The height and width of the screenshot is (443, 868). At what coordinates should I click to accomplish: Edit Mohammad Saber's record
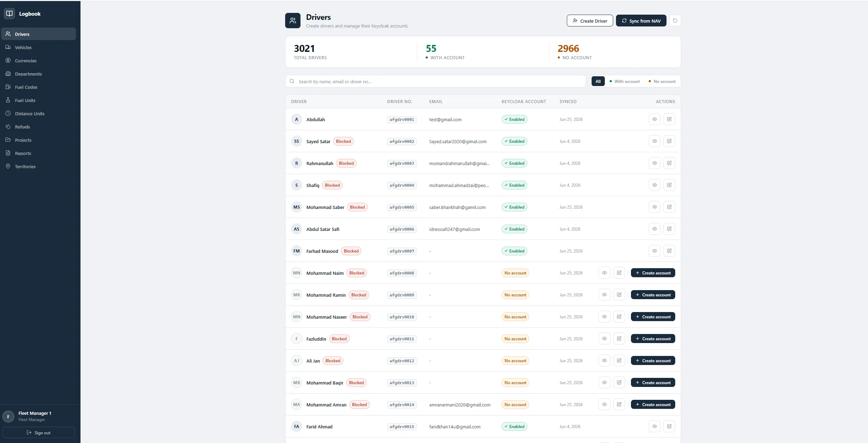click(669, 207)
